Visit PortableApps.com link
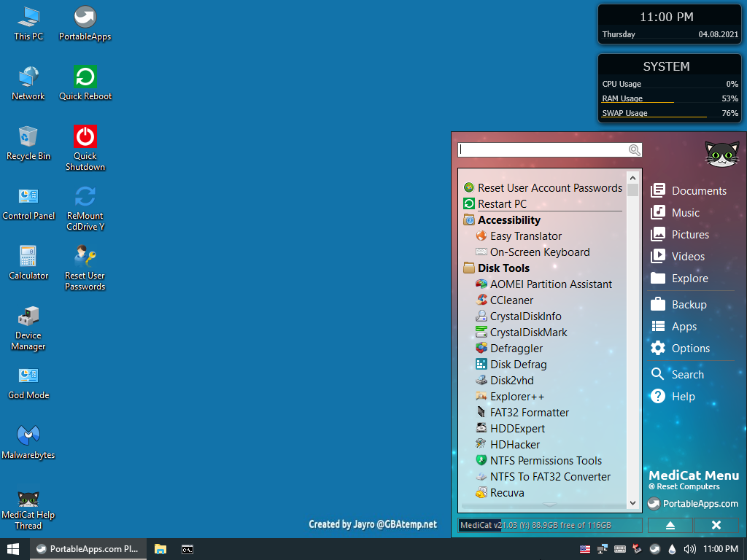 [x=693, y=503]
